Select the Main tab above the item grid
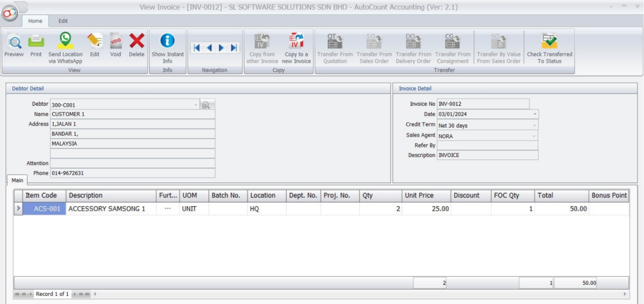 click(x=17, y=180)
